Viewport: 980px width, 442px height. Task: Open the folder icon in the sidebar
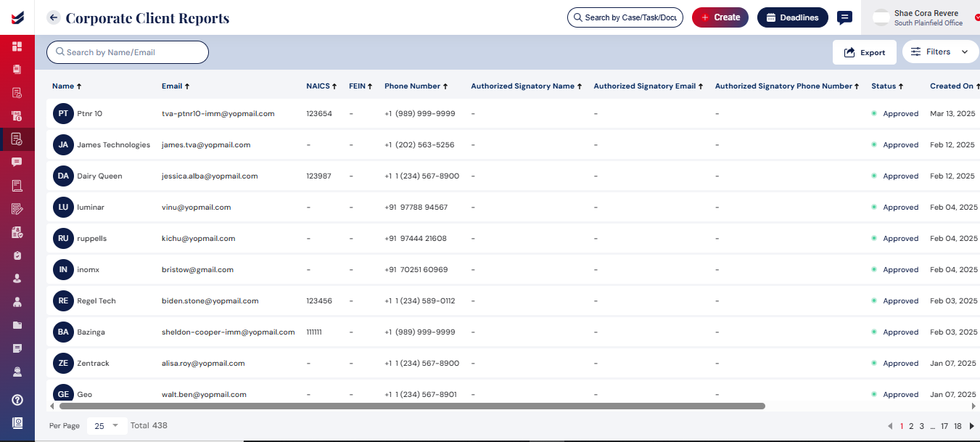[x=17, y=325]
